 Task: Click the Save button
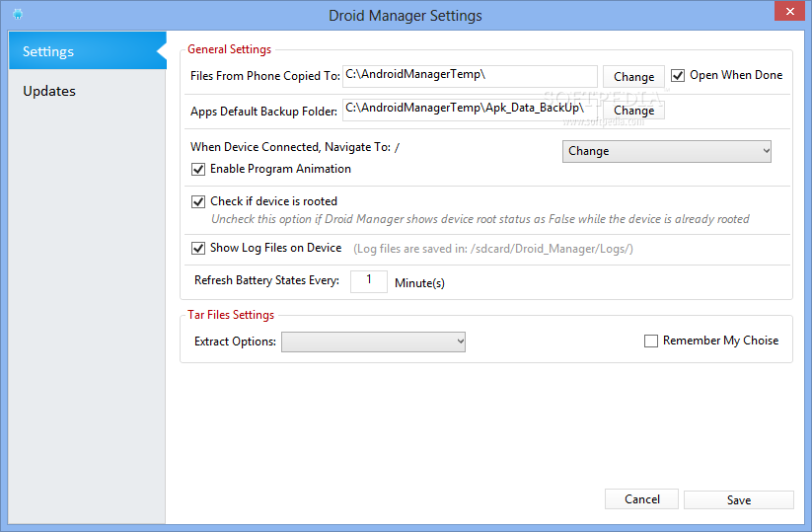(x=738, y=499)
